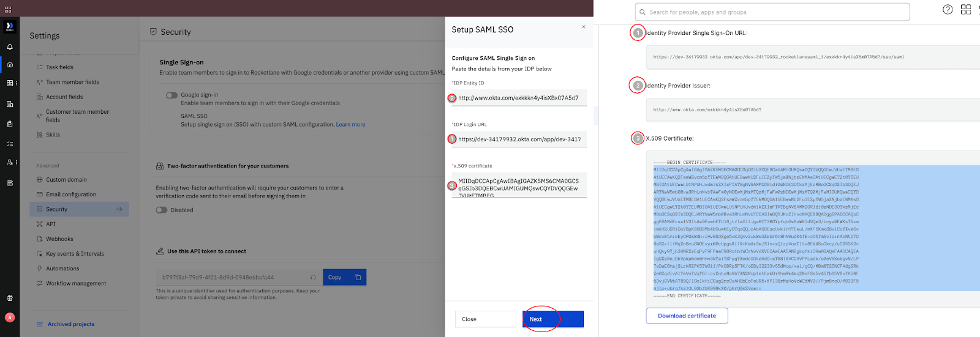This screenshot has width=980, height=337.
Task: Focus the IDP Login URL field
Action: (519, 139)
